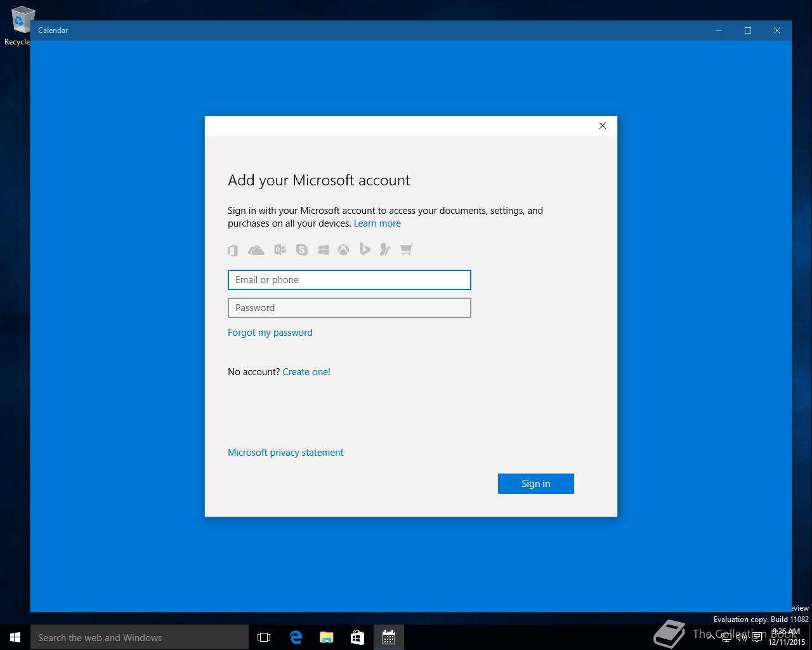Open the Microsoft privacy statement link

tap(285, 453)
